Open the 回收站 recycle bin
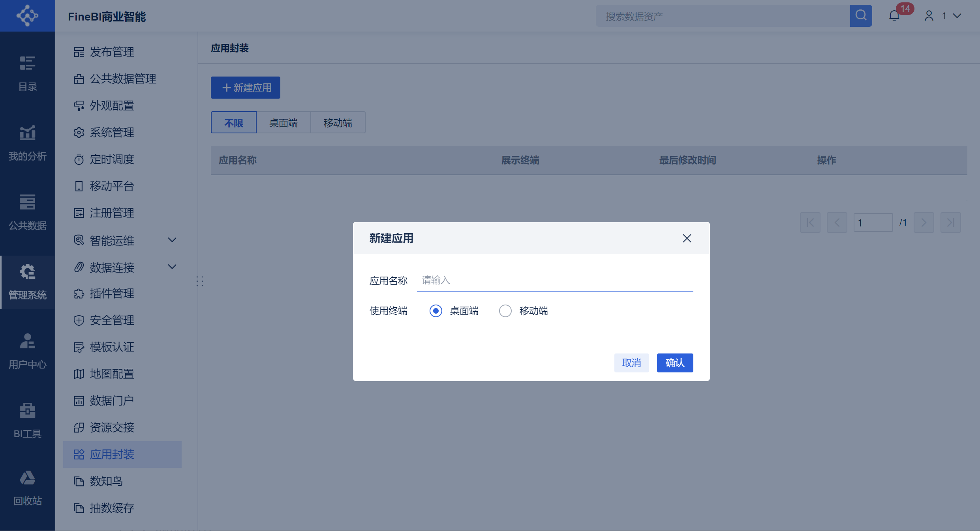Viewport: 980px width, 531px height. [27, 488]
